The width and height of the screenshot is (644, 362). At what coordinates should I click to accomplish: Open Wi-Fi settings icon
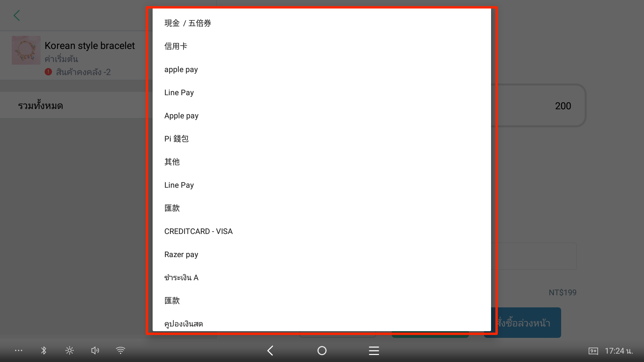click(x=120, y=351)
